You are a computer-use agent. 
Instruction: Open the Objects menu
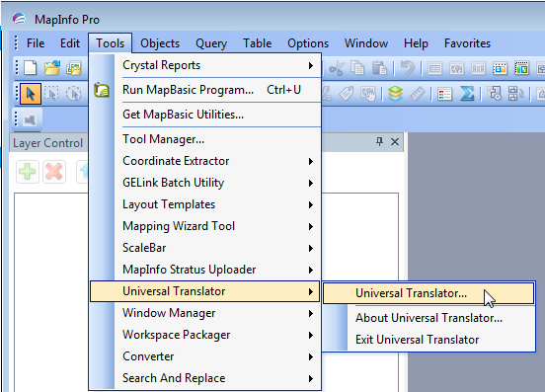pos(160,43)
